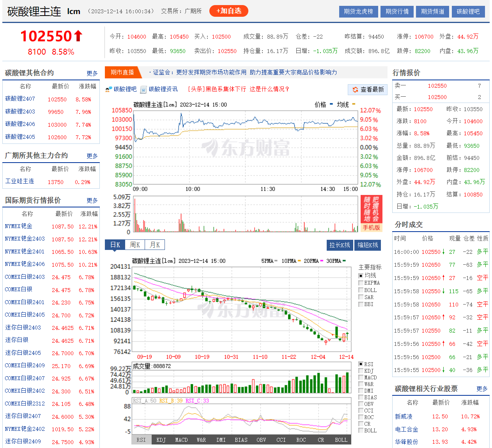The width and height of the screenshot is (492, 448).
Task: Switch to the 日K chart tab
Action: (115, 245)
